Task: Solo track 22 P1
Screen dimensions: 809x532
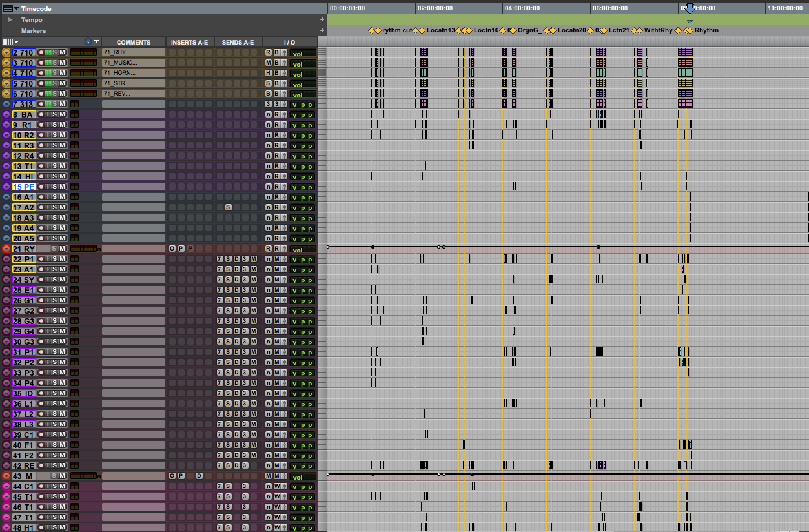Action: coord(54,259)
